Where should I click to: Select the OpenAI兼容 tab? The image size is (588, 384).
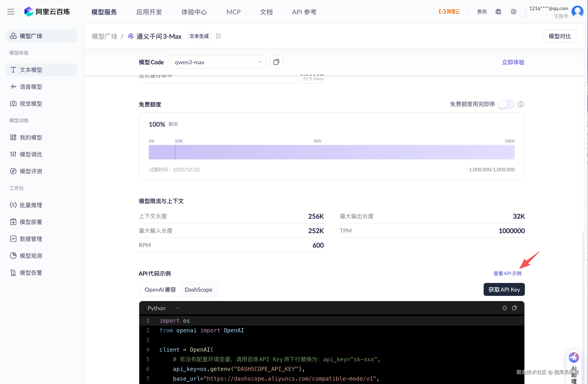[x=160, y=290]
